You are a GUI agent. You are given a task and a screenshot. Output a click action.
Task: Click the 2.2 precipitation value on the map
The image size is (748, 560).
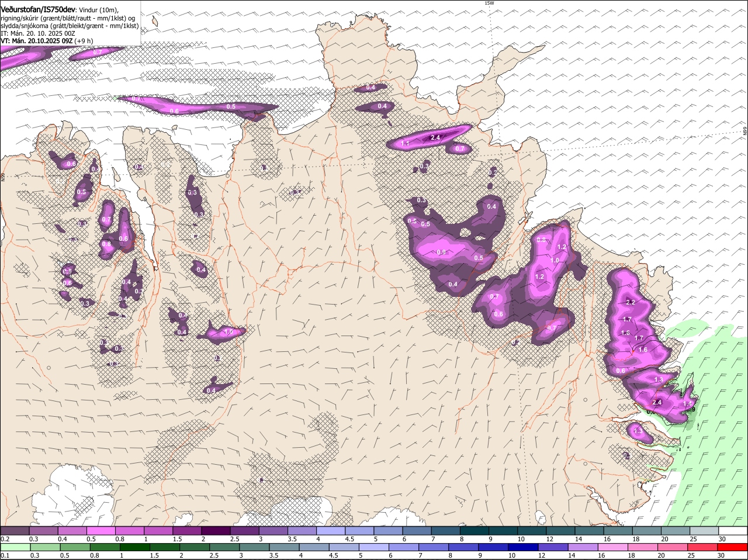click(x=630, y=302)
